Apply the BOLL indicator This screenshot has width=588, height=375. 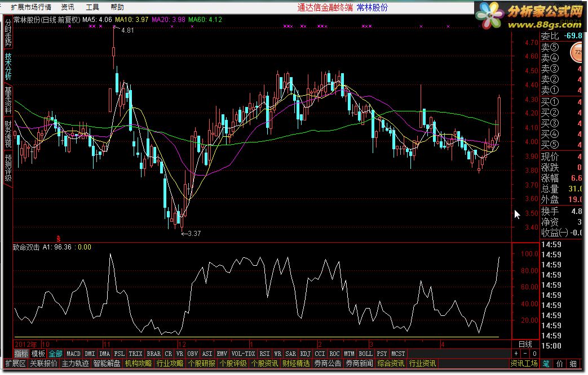366,354
